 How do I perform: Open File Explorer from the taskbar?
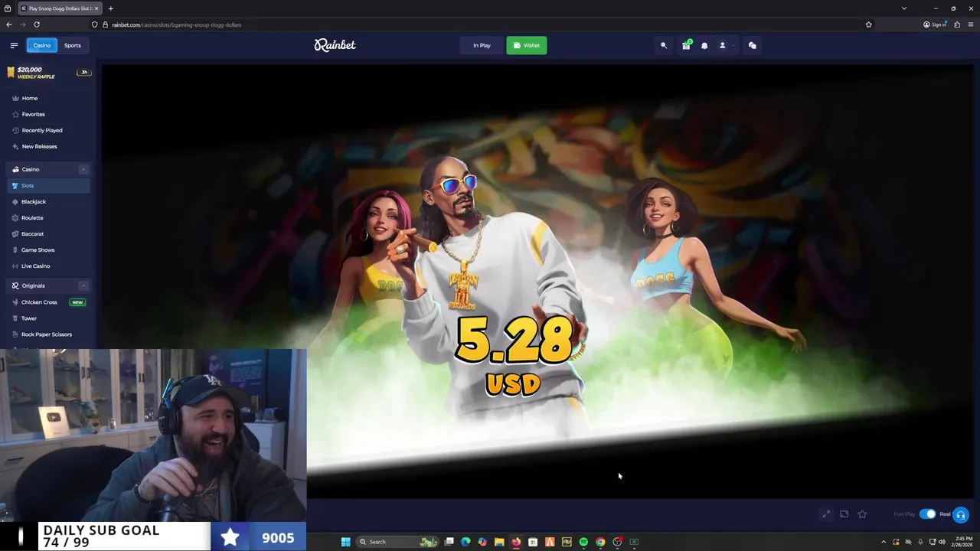(x=499, y=542)
